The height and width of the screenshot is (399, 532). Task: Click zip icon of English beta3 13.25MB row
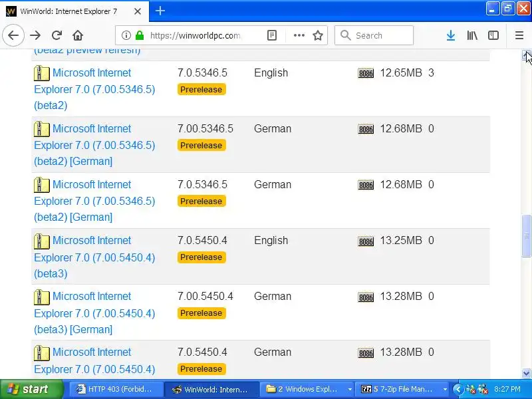(x=42, y=241)
